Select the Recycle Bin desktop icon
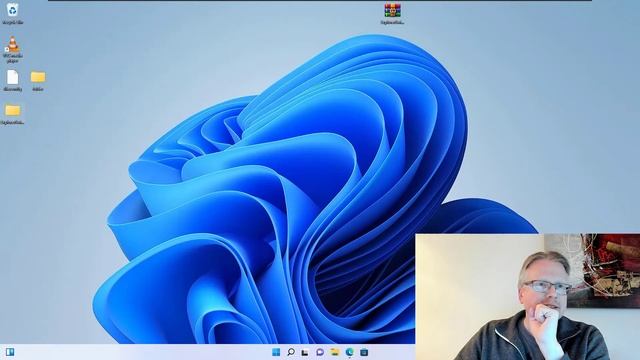 (x=13, y=13)
